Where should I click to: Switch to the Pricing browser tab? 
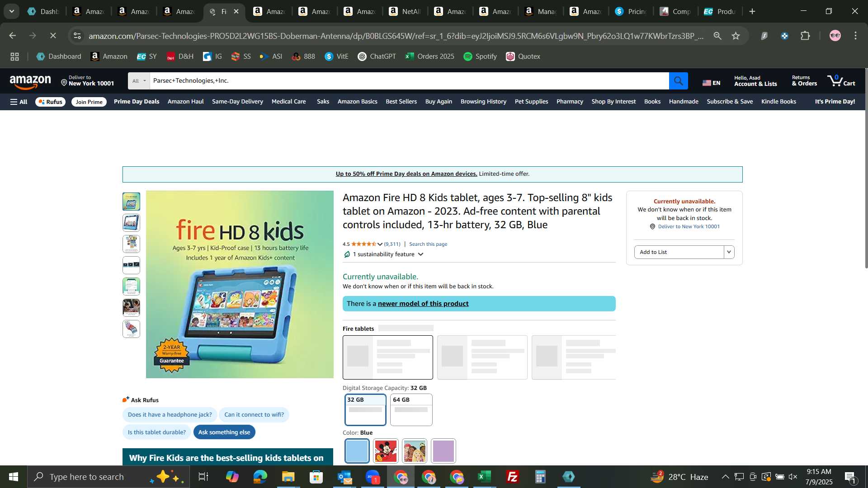631,11
